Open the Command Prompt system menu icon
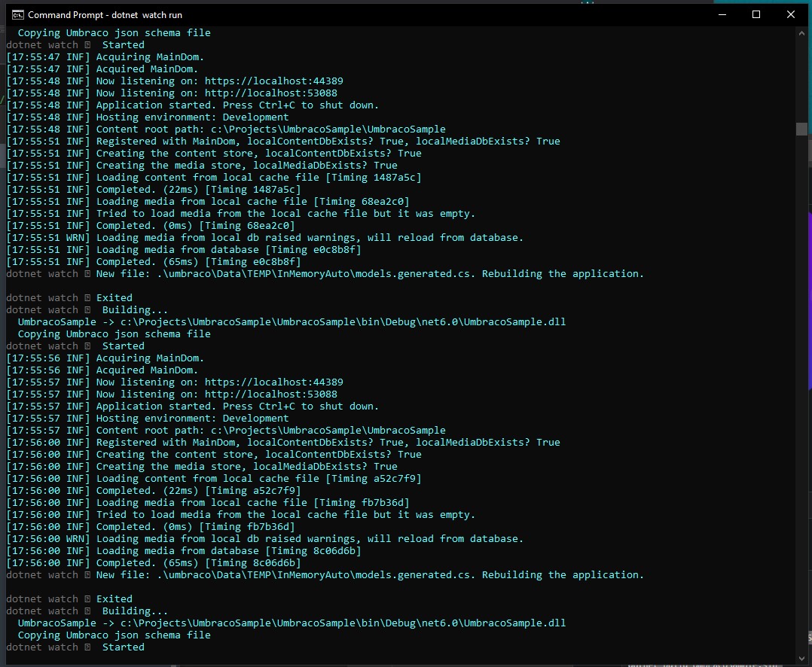812x667 pixels. coord(17,14)
